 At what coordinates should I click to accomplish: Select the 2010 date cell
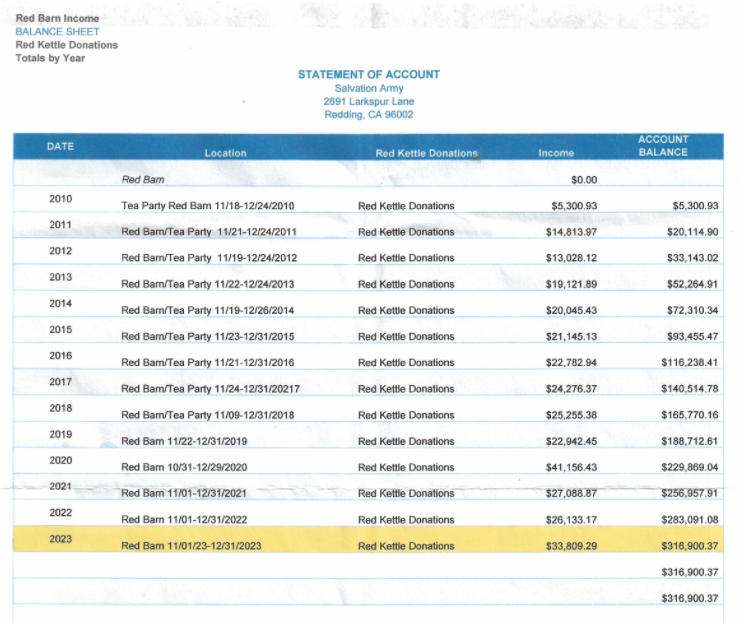(x=60, y=198)
